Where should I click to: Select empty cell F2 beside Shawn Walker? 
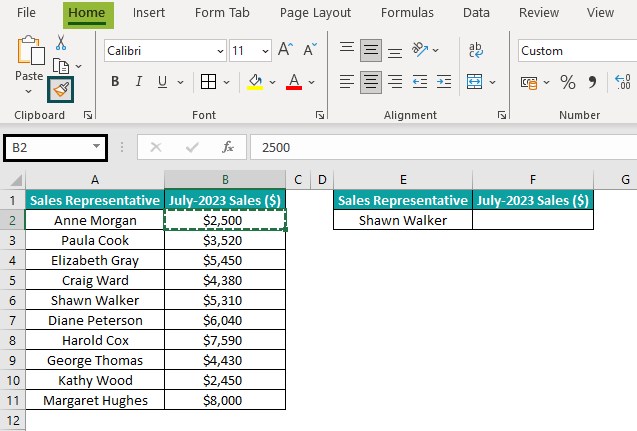coord(533,220)
